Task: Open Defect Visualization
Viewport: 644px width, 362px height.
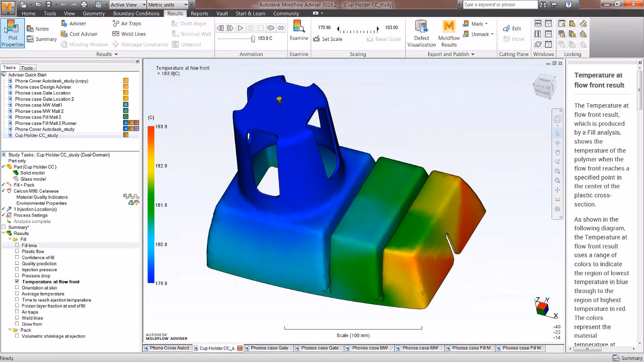Action: click(421, 34)
